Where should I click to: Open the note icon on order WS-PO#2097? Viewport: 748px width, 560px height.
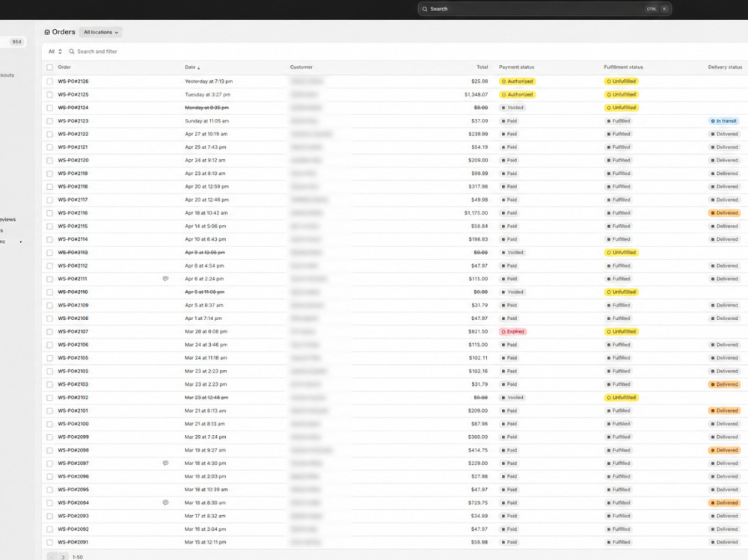[x=165, y=463]
